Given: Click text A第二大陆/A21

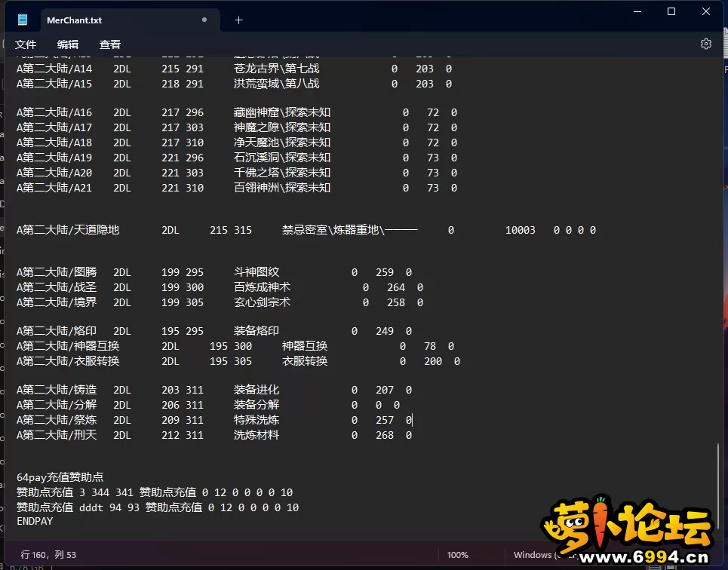Looking at the screenshot, I should 54,188.
